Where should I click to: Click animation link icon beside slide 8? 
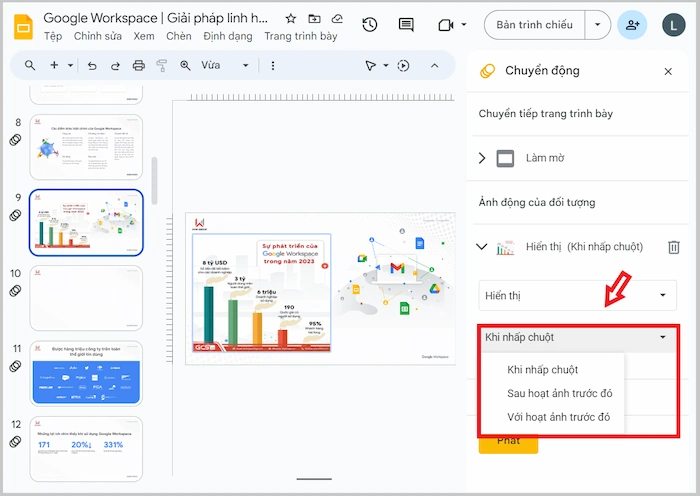15,140
